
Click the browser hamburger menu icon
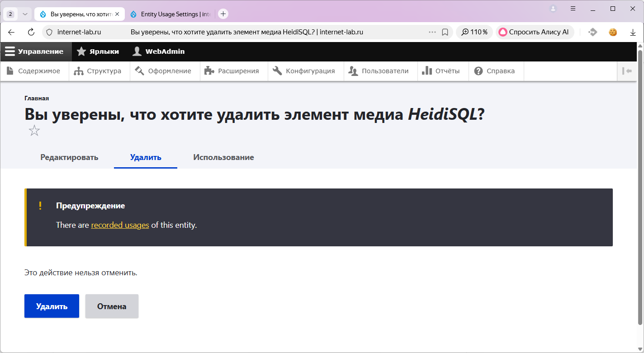pos(573,9)
